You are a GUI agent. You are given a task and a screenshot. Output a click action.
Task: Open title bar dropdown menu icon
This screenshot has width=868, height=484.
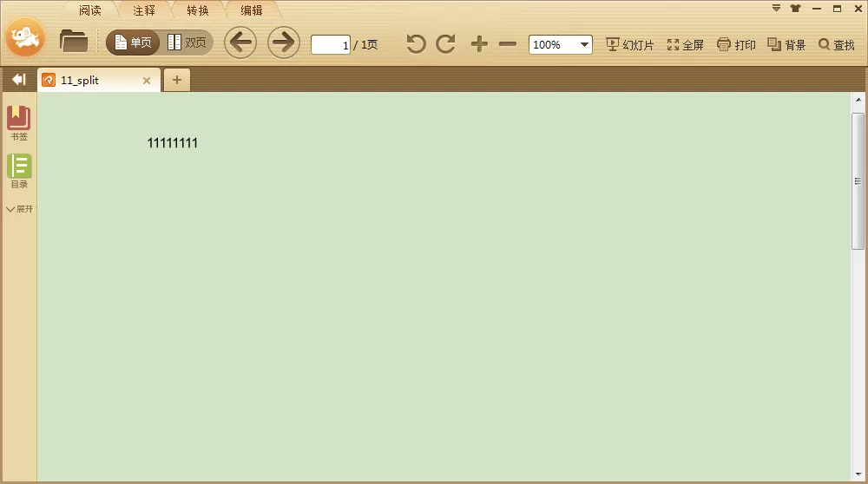click(x=776, y=9)
